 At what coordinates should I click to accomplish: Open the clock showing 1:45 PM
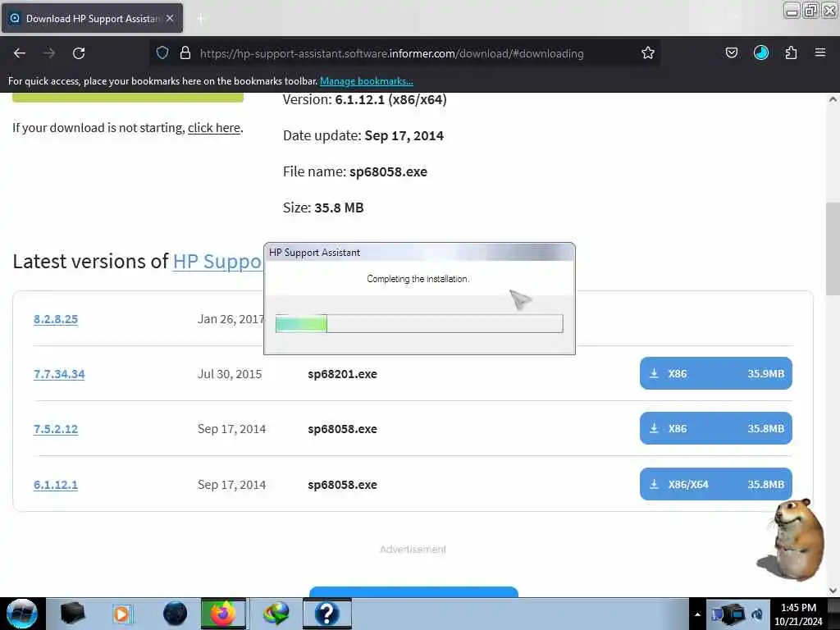(x=798, y=614)
